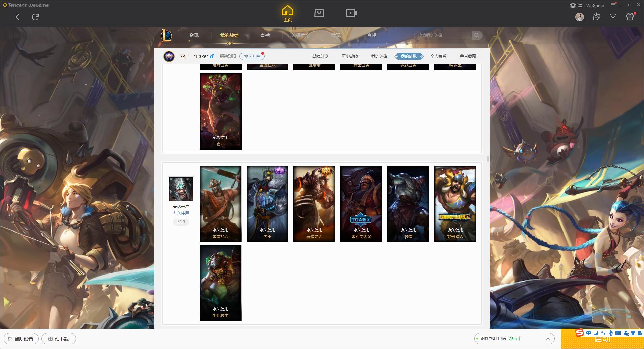The width and height of the screenshot is (644, 349).
Task: Click the 预下载 button
Action: (59, 339)
